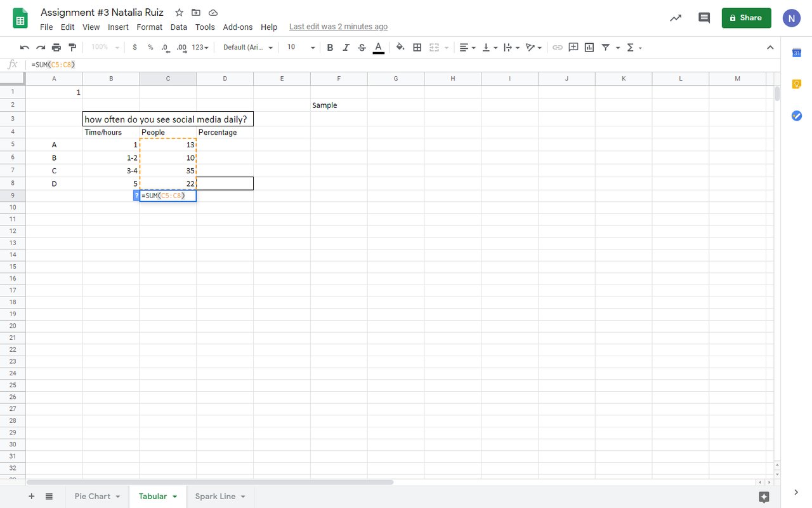Format cell as percent
This screenshot has width=812, height=508.
(150, 48)
